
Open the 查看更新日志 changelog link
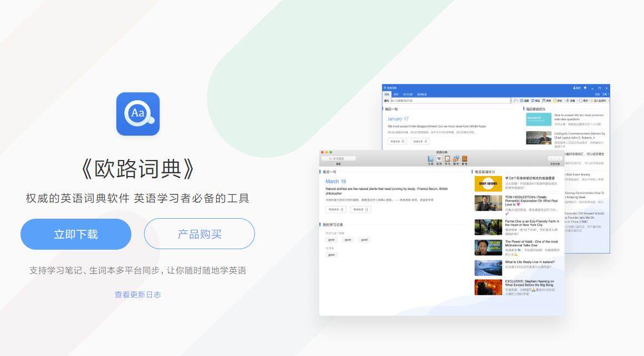click(137, 295)
